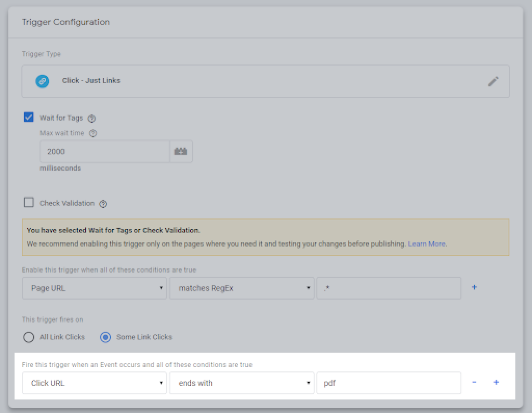Open the Learn More link
The width and height of the screenshot is (532, 413).
pyautogui.click(x=427, y=244)
